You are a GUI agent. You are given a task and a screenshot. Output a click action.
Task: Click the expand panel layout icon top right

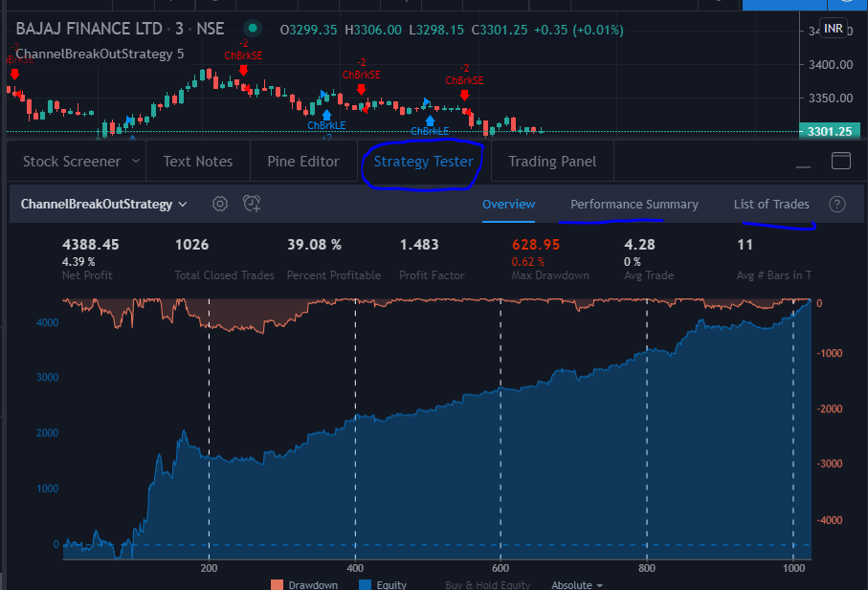(841, 162)
